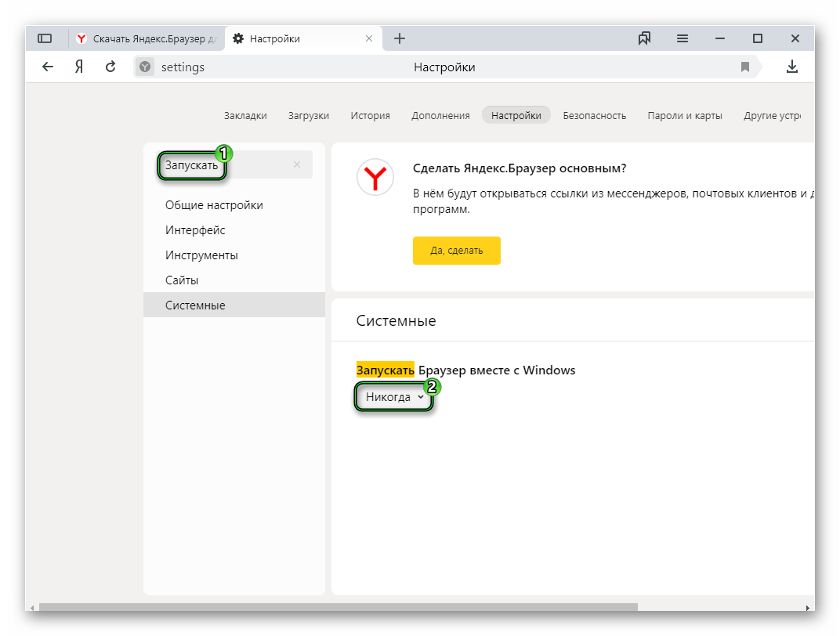
Task: Open the side panel toggle icon
Action: coord(45,38)
